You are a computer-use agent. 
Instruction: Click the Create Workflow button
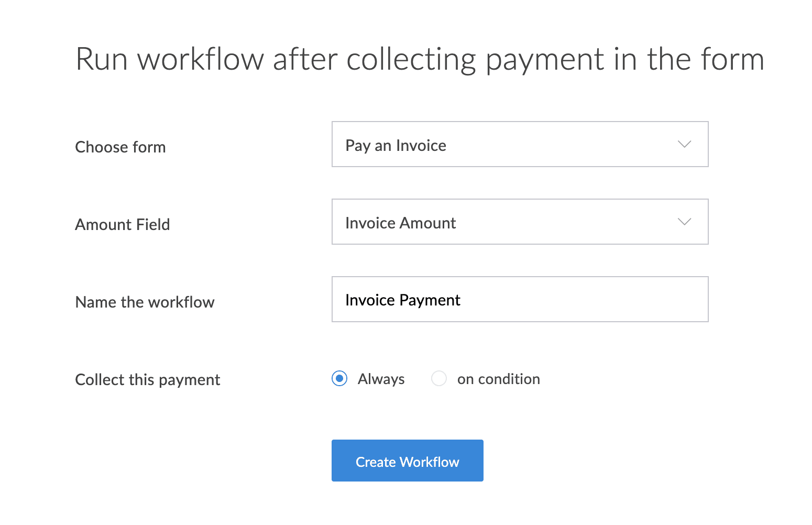[407, 461]
